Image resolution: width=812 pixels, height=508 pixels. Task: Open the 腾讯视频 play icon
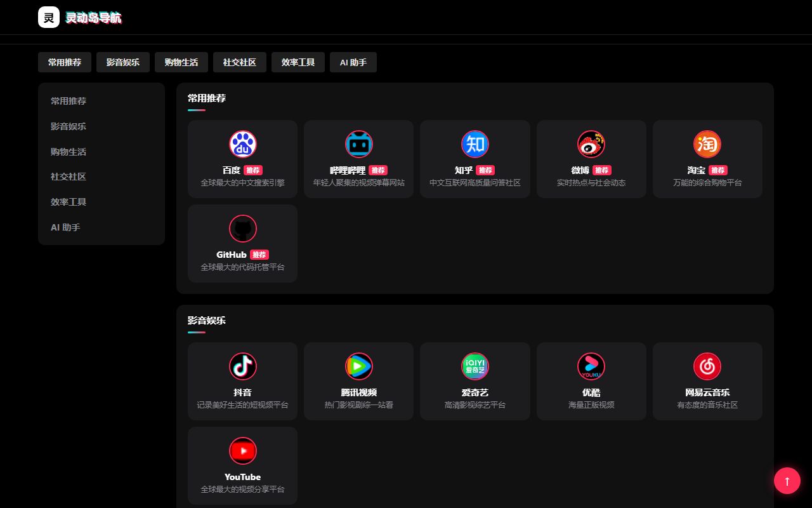point(359,366)
